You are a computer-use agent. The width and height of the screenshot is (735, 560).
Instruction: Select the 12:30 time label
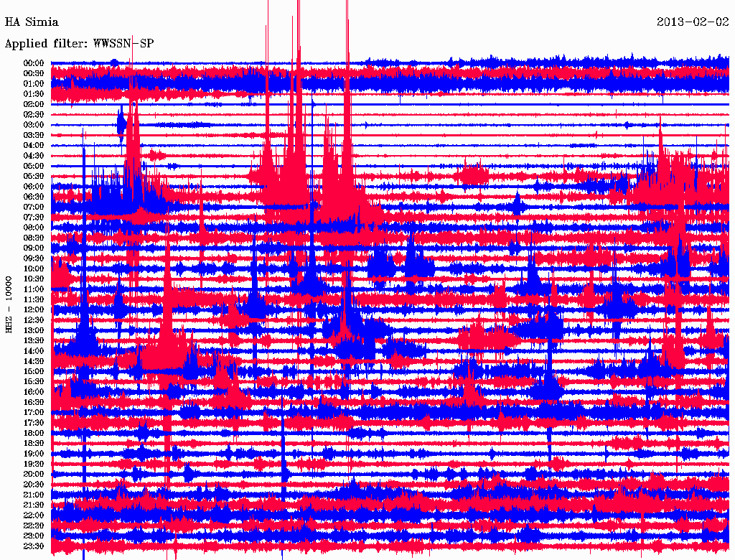(33, 320)
